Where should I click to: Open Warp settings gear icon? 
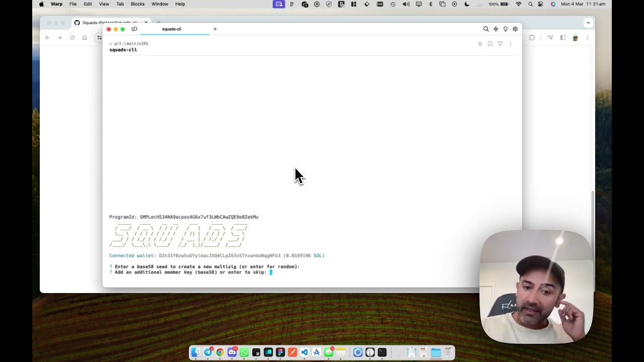pyautogui.click(x=515, y=29)
